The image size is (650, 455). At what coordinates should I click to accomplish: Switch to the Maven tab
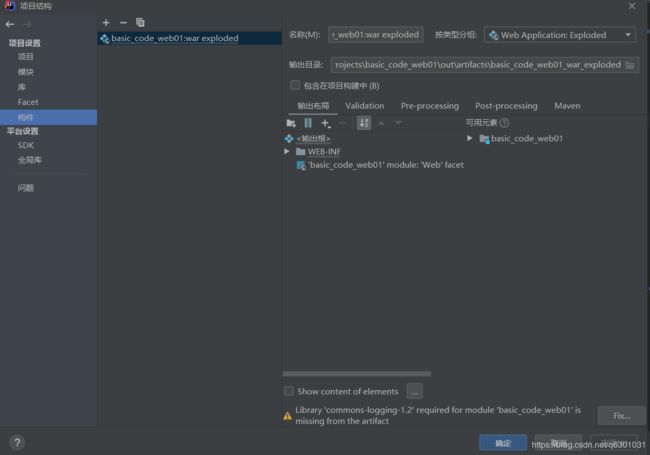[567, 106]
